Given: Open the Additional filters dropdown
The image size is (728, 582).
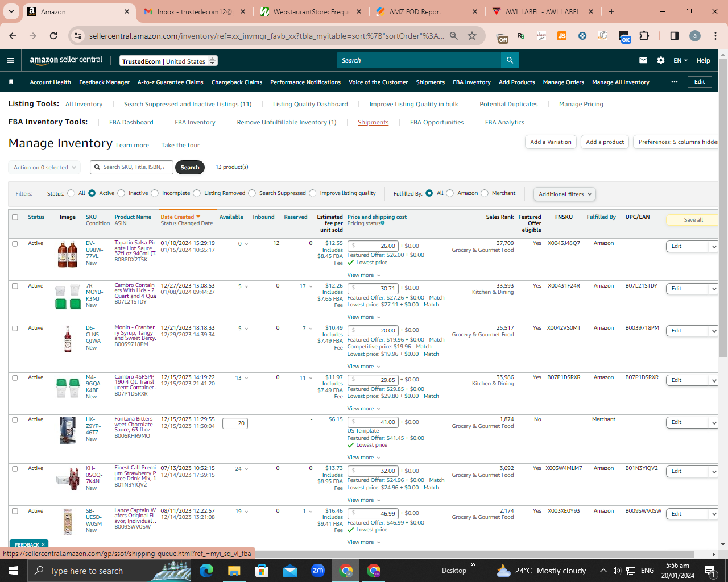Looking at the screenshot, I should point(565,194).
